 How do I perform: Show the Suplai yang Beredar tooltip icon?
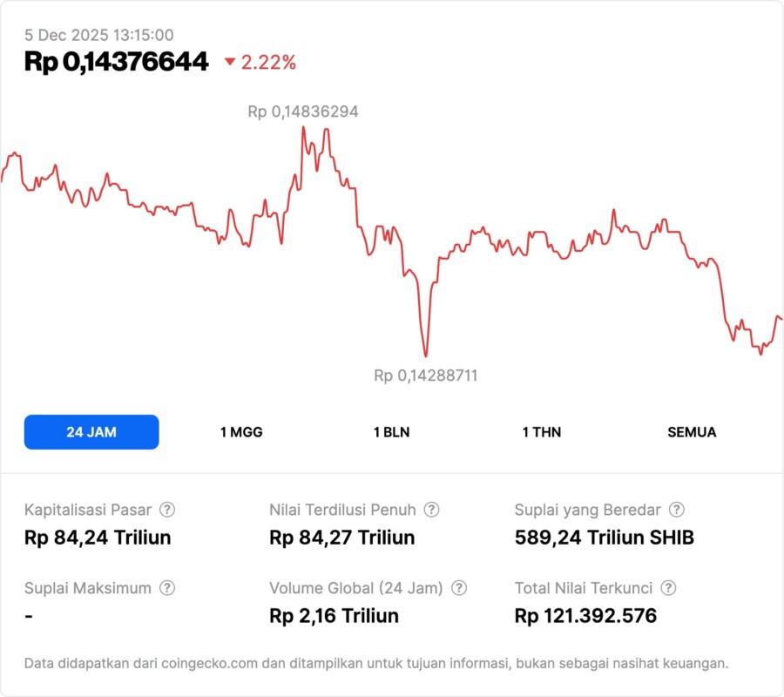[x=676, y=510]
